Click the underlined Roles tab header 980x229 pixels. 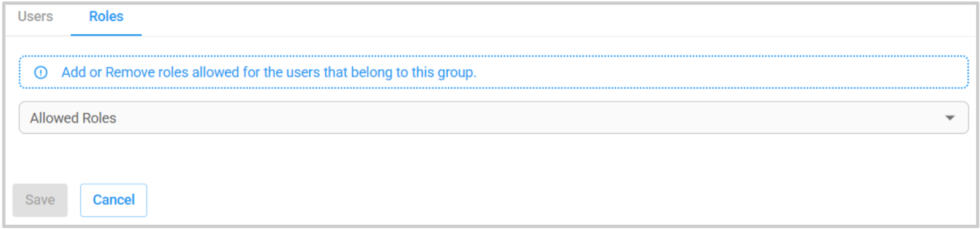106,17
